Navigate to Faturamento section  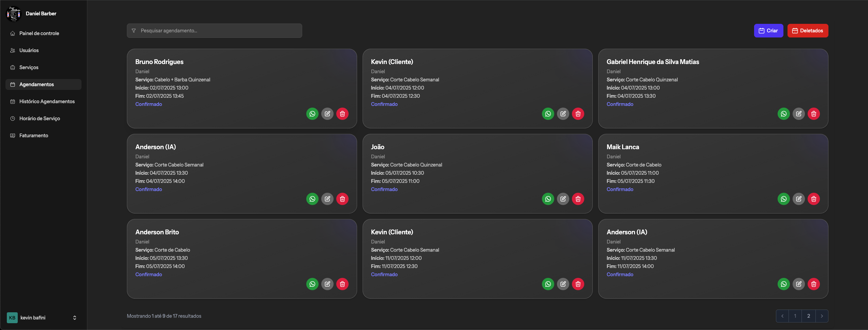point(34,136)
